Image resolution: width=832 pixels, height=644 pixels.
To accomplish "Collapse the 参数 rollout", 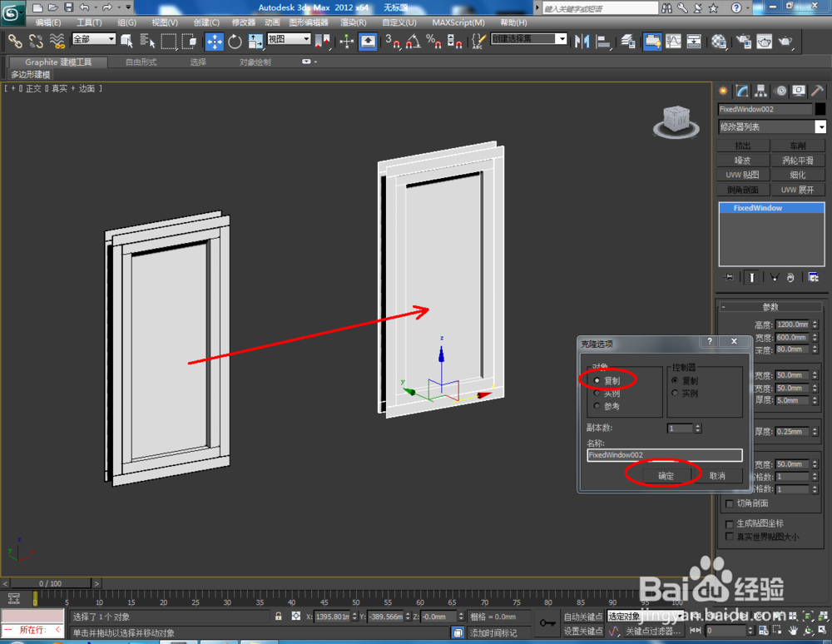I will [770, 307].
